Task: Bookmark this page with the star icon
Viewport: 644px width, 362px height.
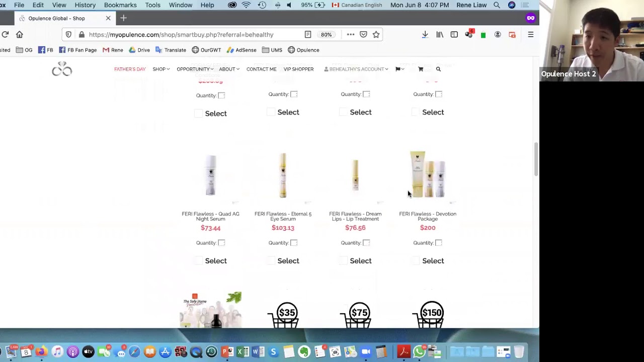Action: 376,34
